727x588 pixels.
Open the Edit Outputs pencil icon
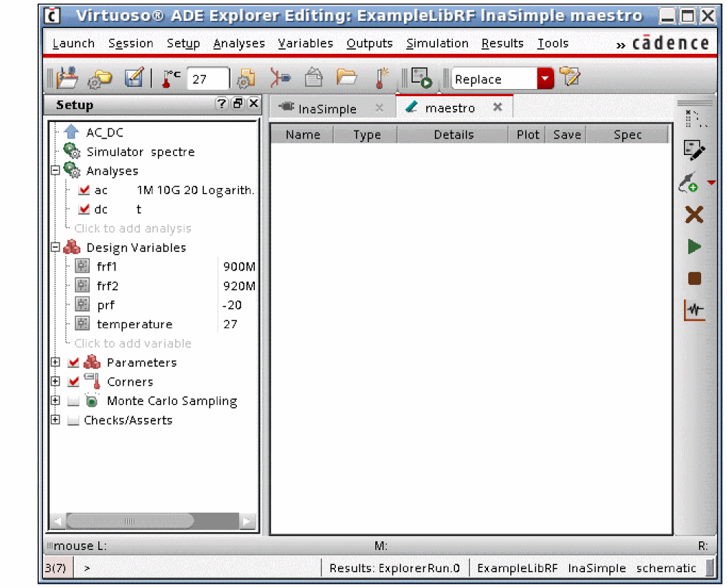(x=694, y=150)
